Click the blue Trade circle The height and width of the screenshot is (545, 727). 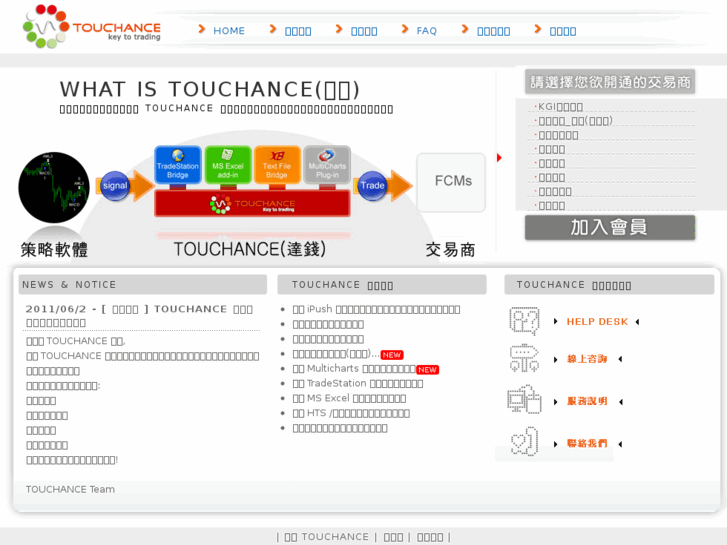point(372,186)
